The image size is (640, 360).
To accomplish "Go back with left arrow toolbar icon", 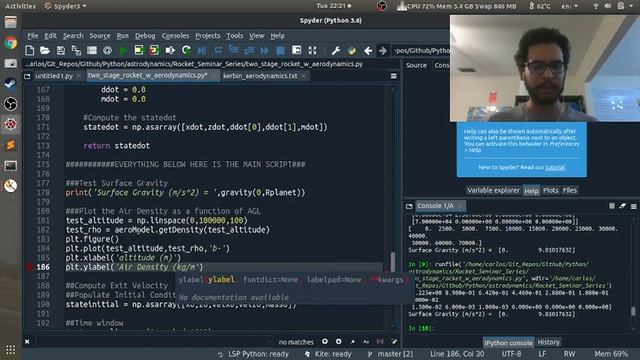I will [x=368, y=51].
